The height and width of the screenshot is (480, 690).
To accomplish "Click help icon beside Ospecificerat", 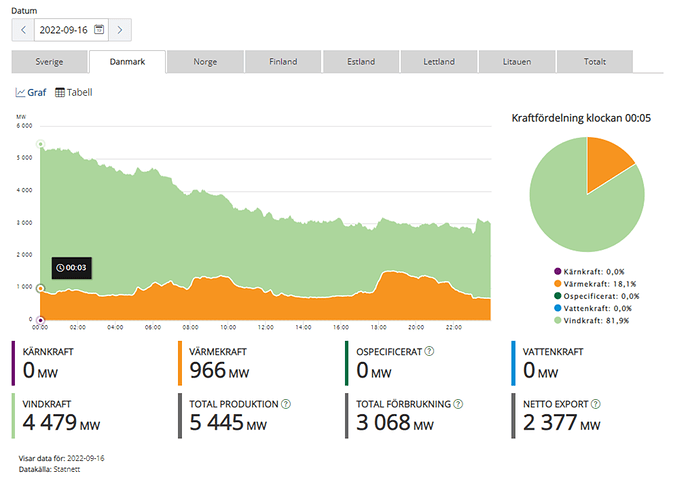I will (430, 351).
